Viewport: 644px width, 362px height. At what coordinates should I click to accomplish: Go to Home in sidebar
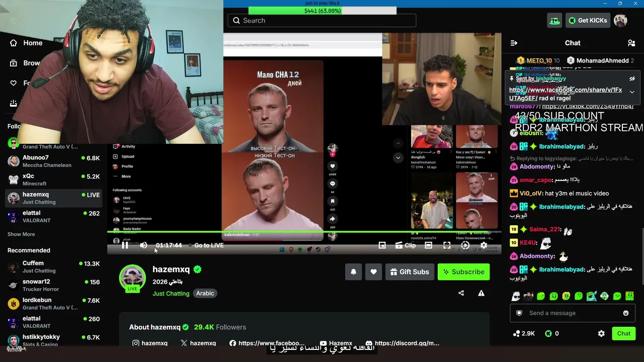point(26,43)
